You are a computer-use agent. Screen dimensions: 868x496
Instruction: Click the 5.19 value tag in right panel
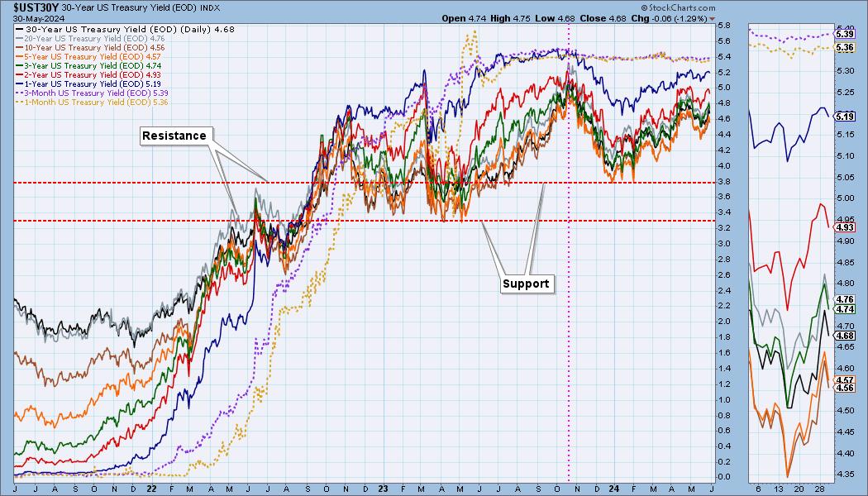[x=845, y=117]
